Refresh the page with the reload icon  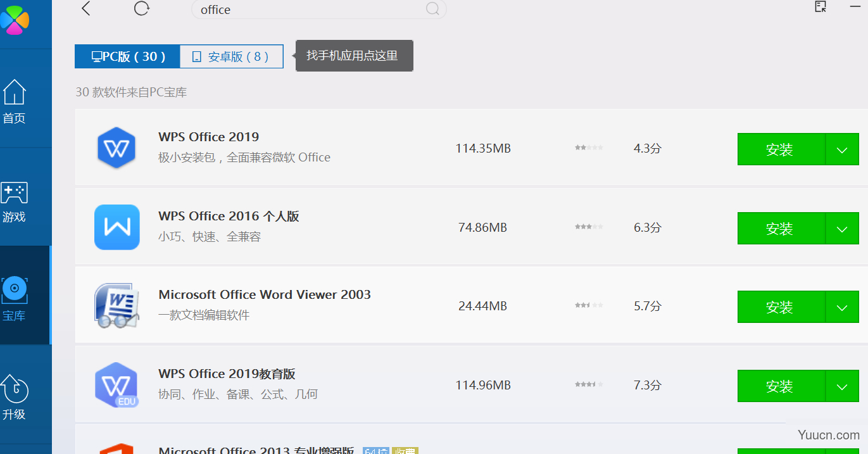point(142,8)
